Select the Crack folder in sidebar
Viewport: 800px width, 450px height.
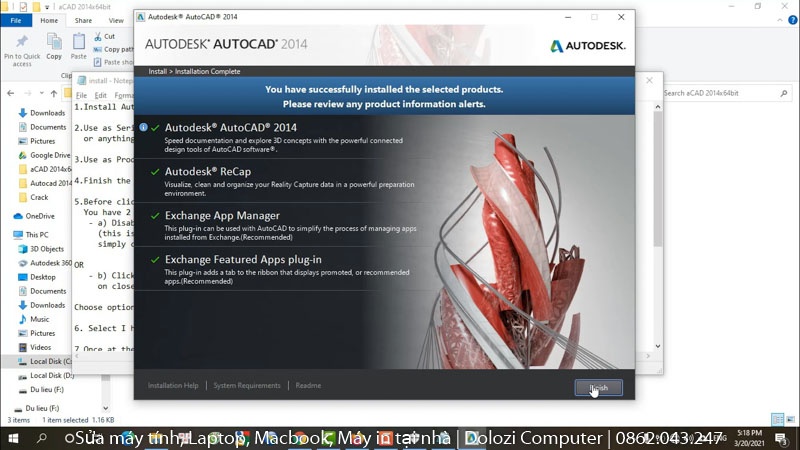39,197
